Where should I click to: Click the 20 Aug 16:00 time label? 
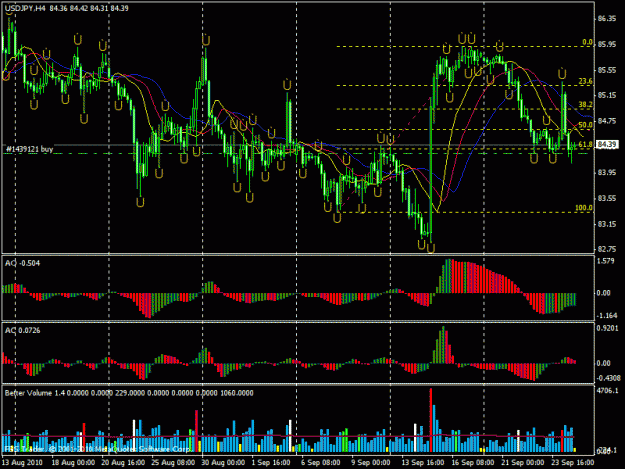(x=123, y=463)
